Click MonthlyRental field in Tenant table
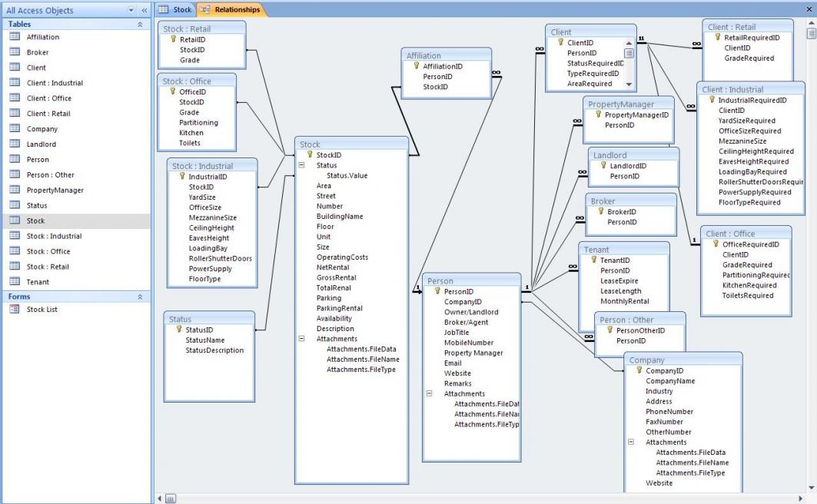817x504 pixels. [624, 301]
